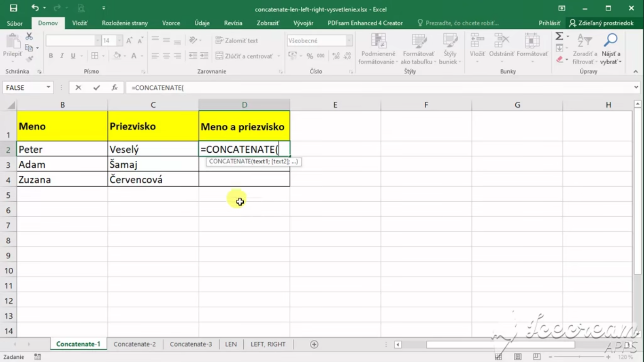Viewport: 644px width, 362px height.
Task: Click Prihlásiť to sign in
Action: (x=549, y=23)
